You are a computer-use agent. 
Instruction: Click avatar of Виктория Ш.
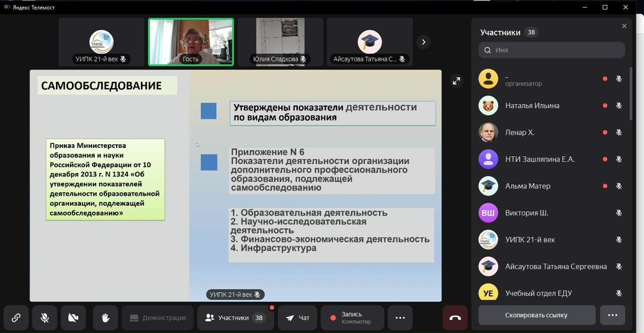(488, 213)
